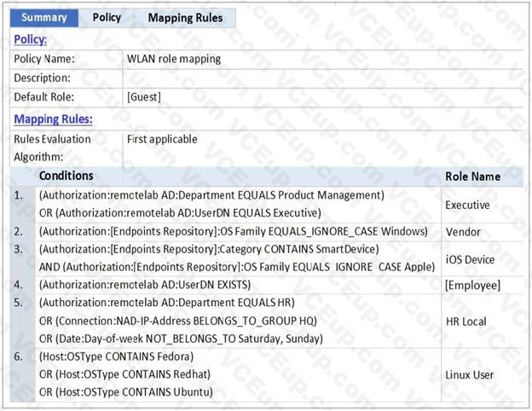The width and height of the screenshot is (532, 411).
Task: Open the Mapping Rules tab
Action: 185,18
